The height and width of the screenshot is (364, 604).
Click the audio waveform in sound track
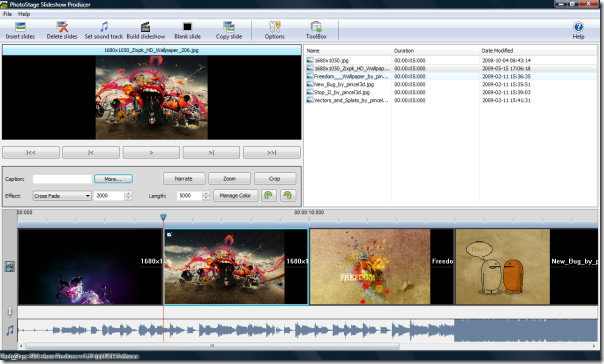[307, 330]
